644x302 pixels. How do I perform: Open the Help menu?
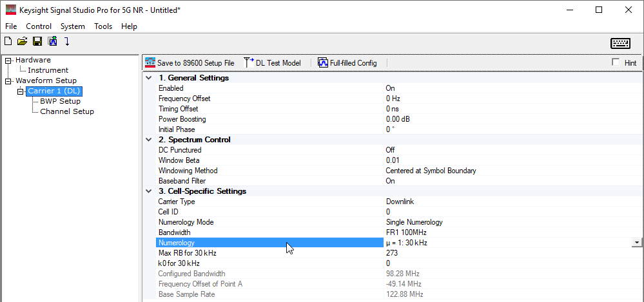pyautogui.click(x=129, y=26)
